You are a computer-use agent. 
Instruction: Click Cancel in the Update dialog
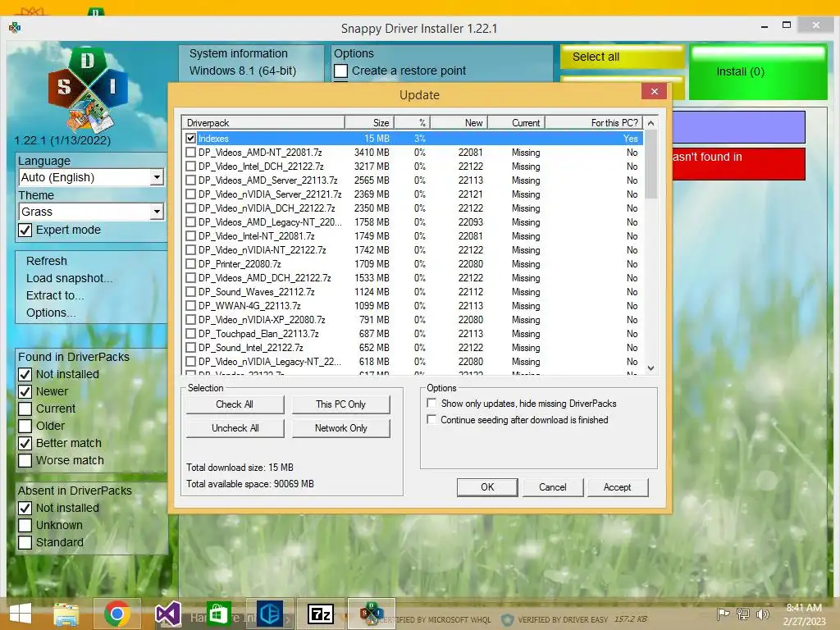(x=552, y=487)
